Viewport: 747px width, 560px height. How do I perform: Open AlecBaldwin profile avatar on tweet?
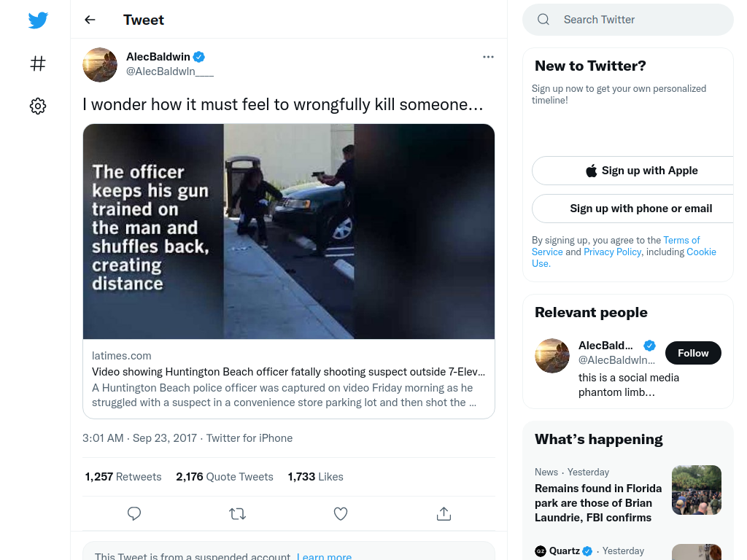pyautogui.click(x=100, y=65)
